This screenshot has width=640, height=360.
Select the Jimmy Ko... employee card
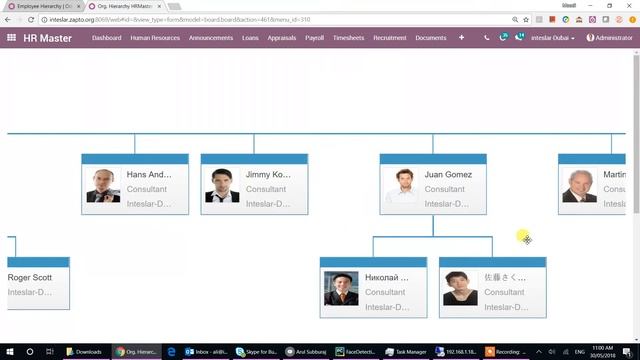pos(254,184)
